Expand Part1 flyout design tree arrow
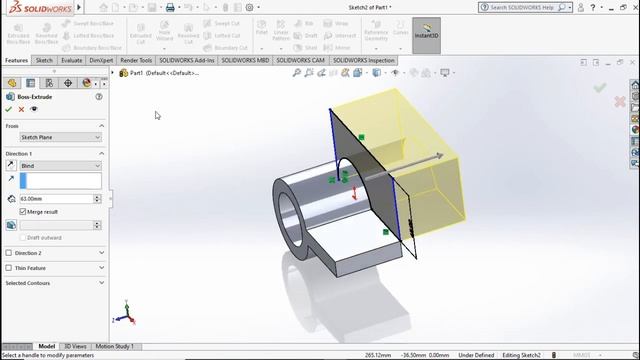 [113, 73]
